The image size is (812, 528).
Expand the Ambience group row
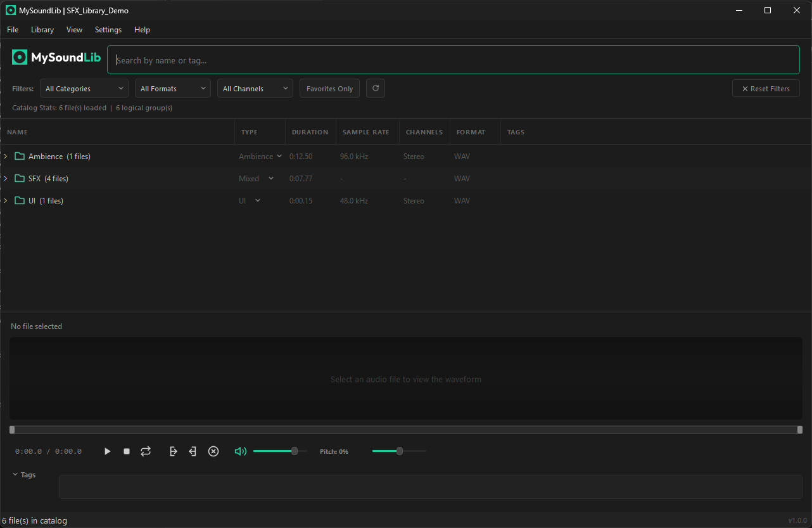tap(6, 157)
